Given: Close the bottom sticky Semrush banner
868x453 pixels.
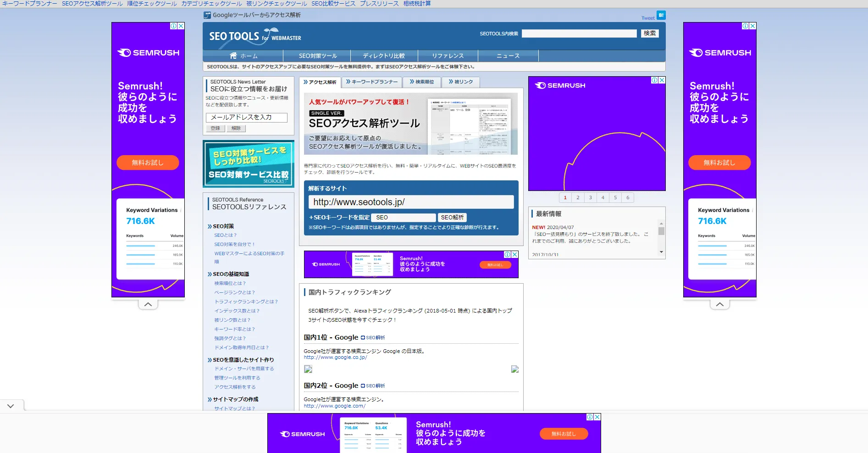Looking at the screenshot, I should click(x=597, y=417).
